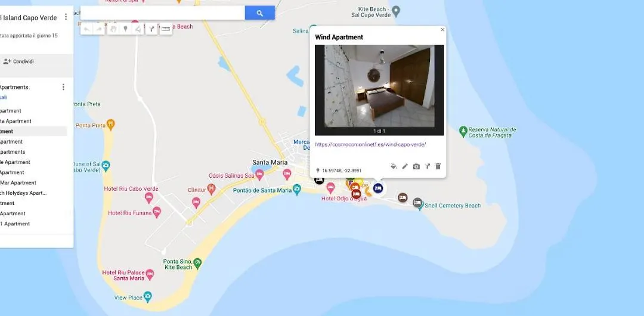
Task: Click the Wind Apartment bedroom photo
Action: tap(379, 86)
